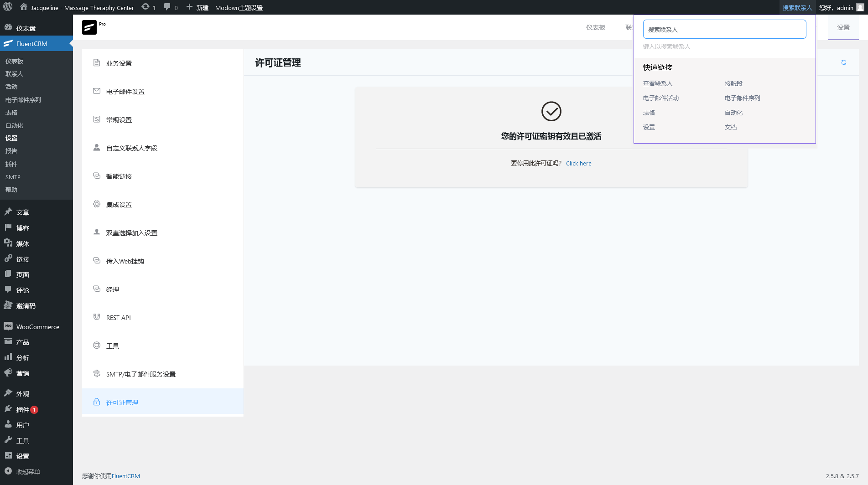Click the 集成设置 gear icon
This screenshot has height=485, width=868.
point(97,204)
